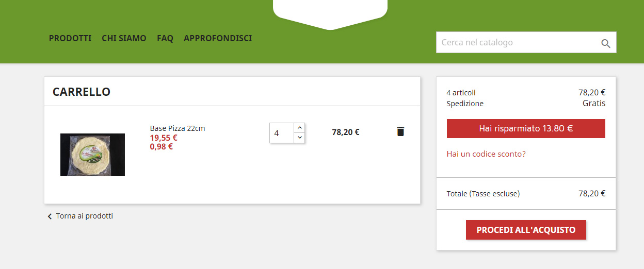Open the PRODOTTI menu
The width and height of the screenshot is (644, 269).
70,38
